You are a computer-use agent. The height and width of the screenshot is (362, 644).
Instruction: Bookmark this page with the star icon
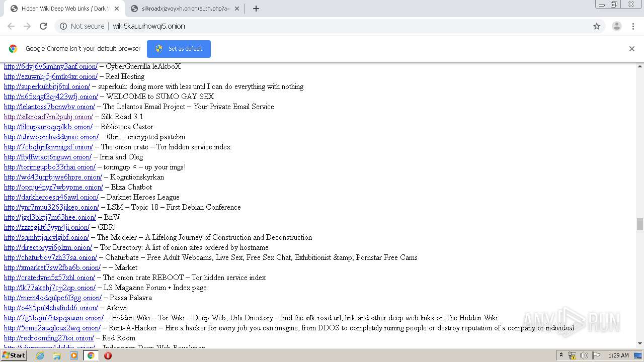click(597, 26)
